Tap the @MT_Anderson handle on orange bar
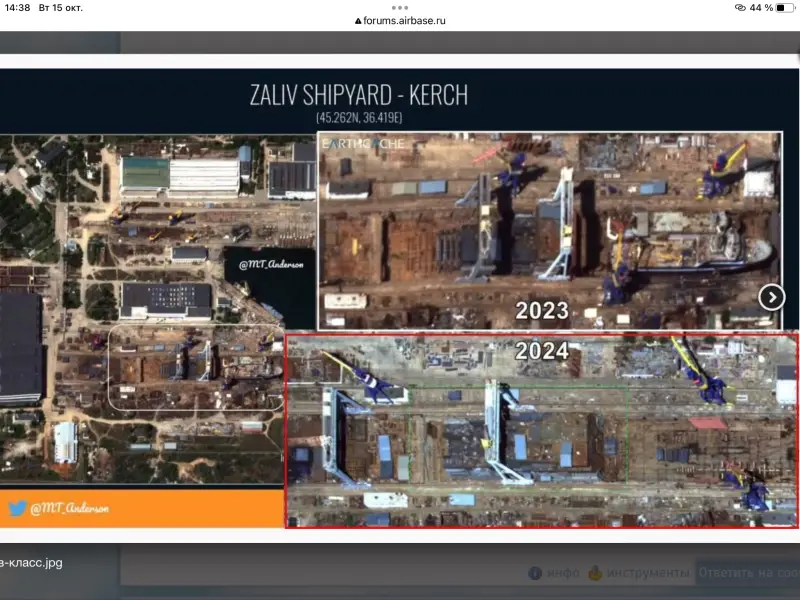Viewport: 800px width, 600px height. point(69,508)
